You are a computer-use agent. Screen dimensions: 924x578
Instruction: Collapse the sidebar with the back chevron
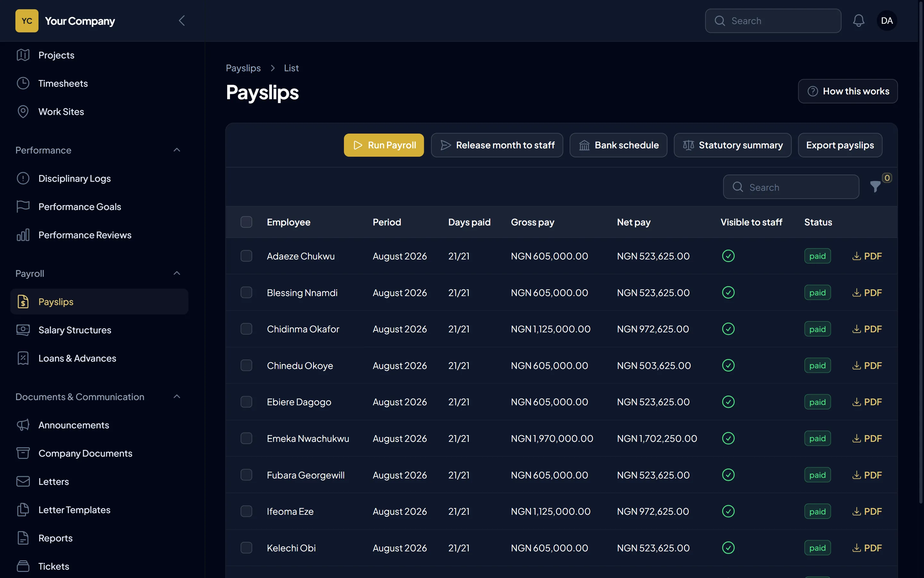(182, 21)
